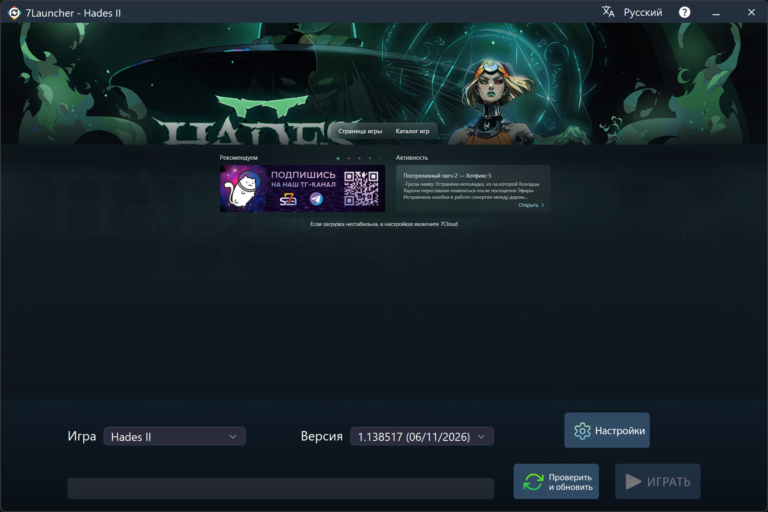The width and height of the screenshot is (768, 512).
Task: Select the third carousel dot under Рекомендуем
Action: [x=359, y=158]
